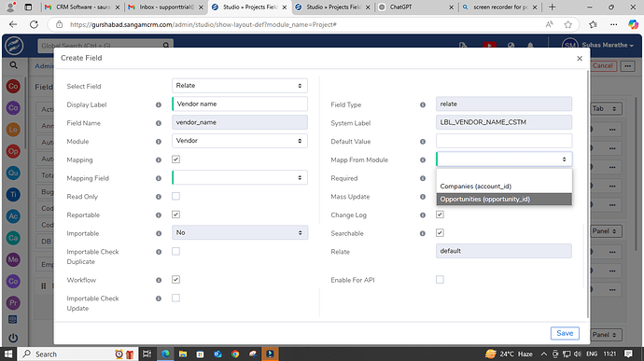Image resolution: width=644 pixels, height=361 pixels.
Task: Open the Module Vendor dropdown
Action: click(x=240, y=141)
